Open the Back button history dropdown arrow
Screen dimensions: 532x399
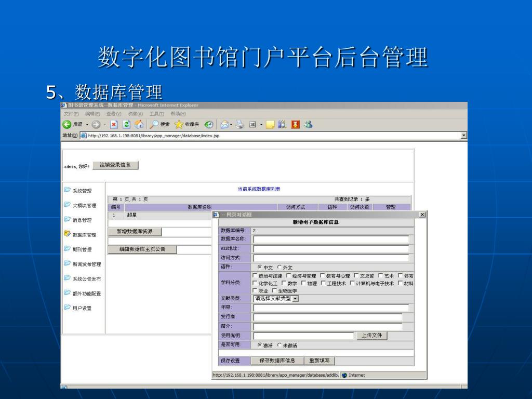coord(87,125)
